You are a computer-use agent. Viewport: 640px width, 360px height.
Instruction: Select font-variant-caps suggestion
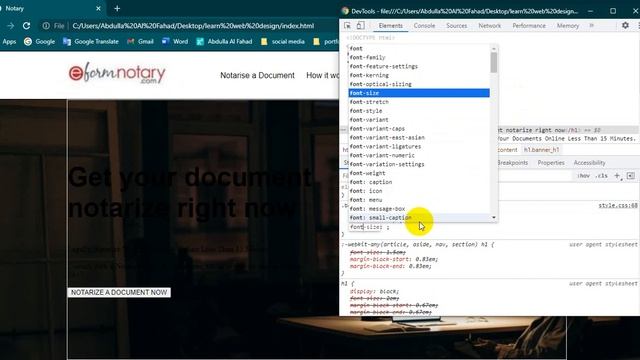[x=419, y=129]
